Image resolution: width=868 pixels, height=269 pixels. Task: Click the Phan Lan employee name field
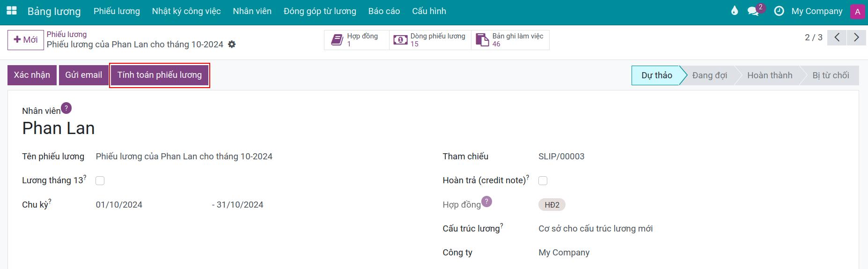(x=59, y=128)
